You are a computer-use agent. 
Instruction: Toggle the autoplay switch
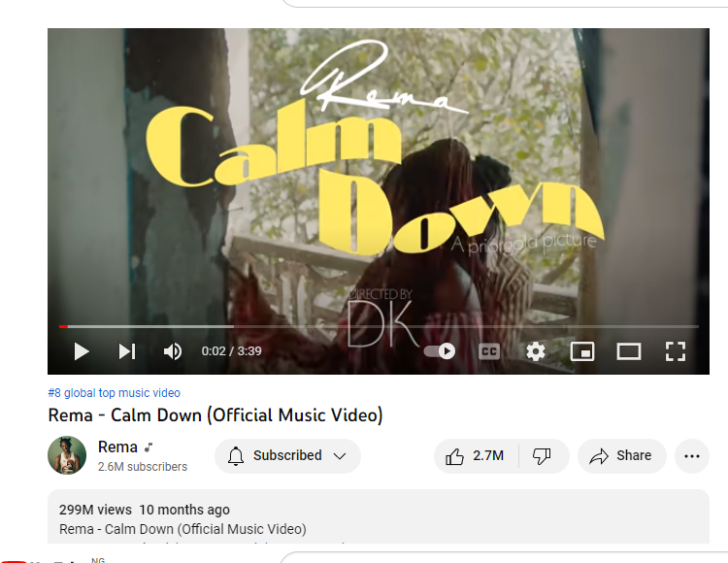coord(439,350)
